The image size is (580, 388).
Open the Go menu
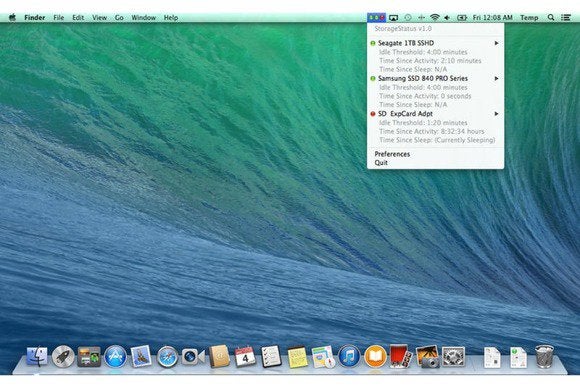(119, 17)
